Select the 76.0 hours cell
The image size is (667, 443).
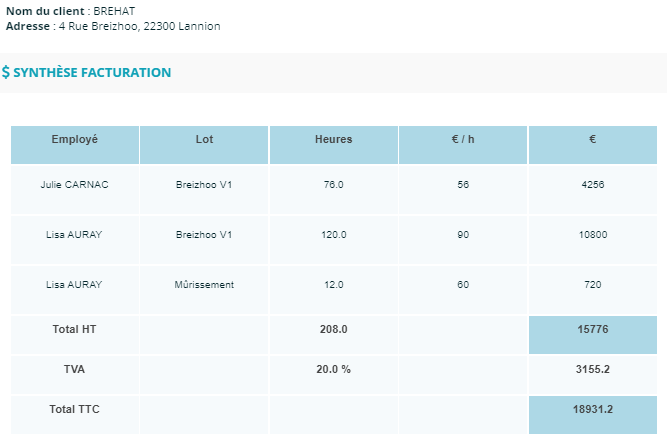[333, 185]
